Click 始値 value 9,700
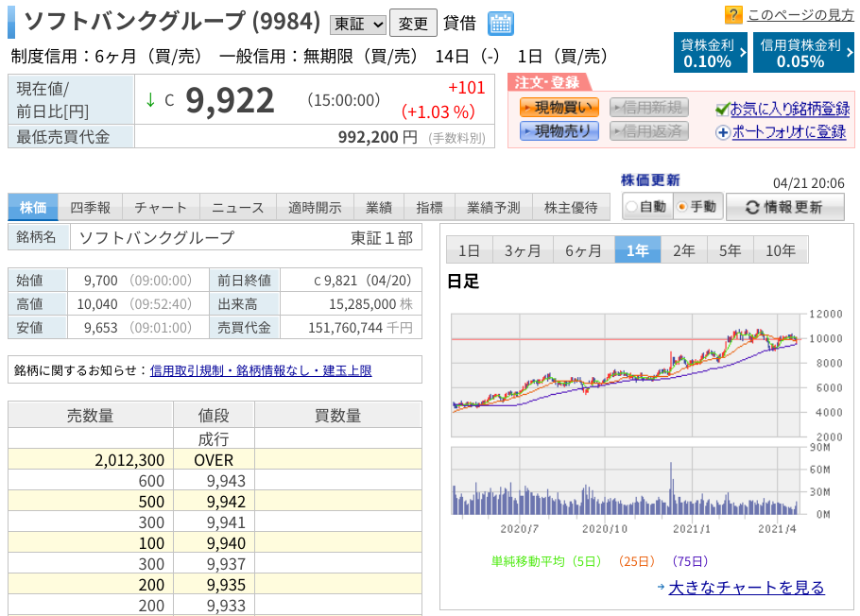Image resolution: width=860 pixels, height=616 pixels. pos(100,281)
